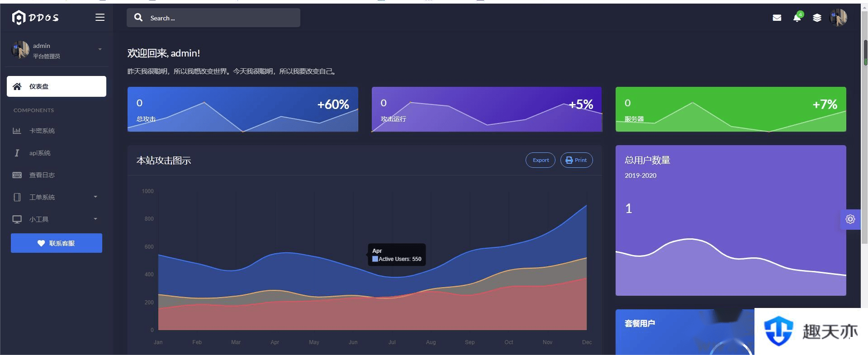The width and height of the screenshot is (868, 355).
Task: Click the 服务器 stats card
Action: click(731, 109)
